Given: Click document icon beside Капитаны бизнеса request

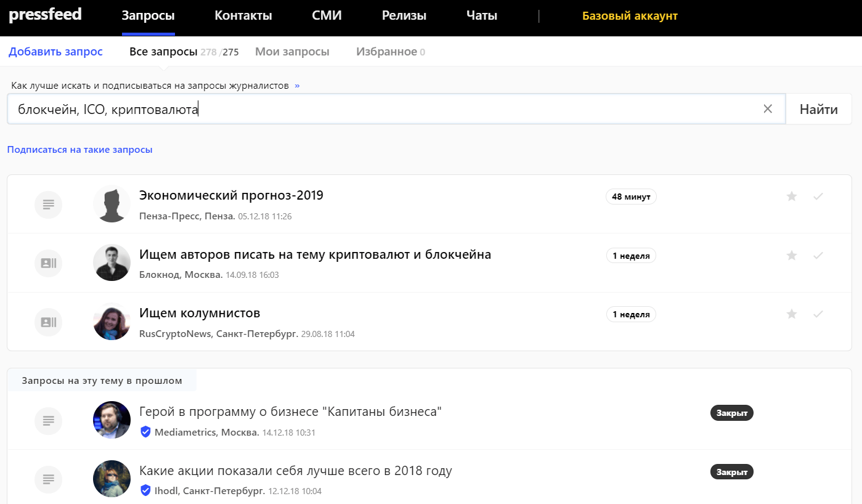Looking at the screenshot, I should point(49,421).
